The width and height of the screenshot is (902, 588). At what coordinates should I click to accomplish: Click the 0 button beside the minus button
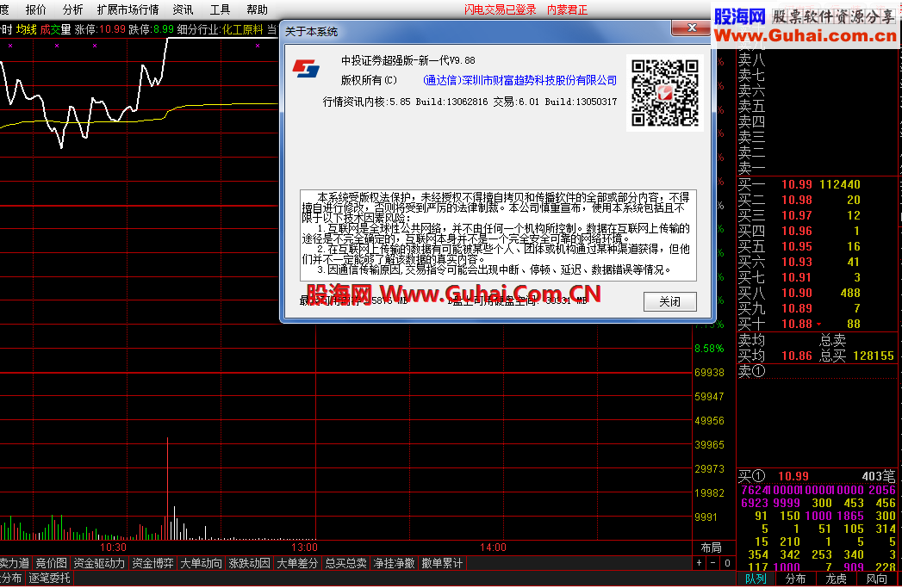click(727, 563)
